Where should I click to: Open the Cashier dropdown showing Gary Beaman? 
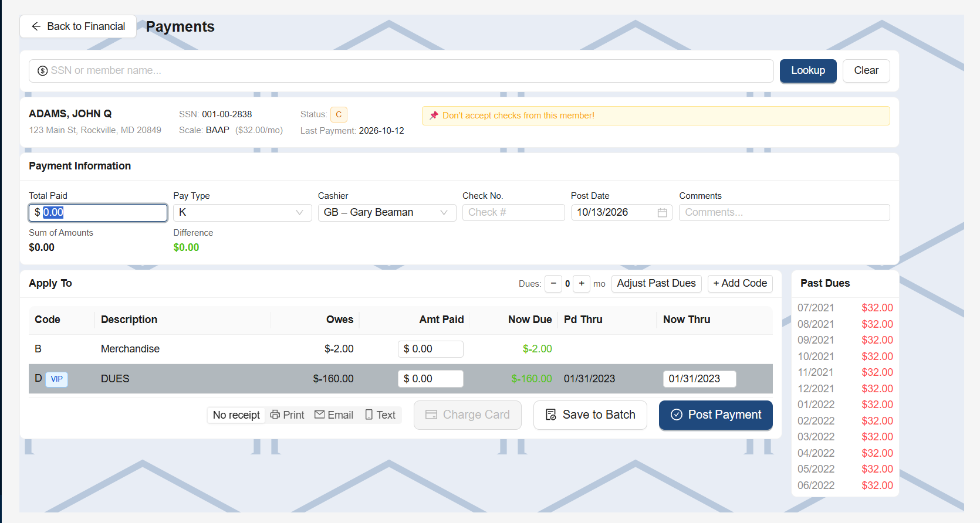pyautogui.click(x=387, y=213)
